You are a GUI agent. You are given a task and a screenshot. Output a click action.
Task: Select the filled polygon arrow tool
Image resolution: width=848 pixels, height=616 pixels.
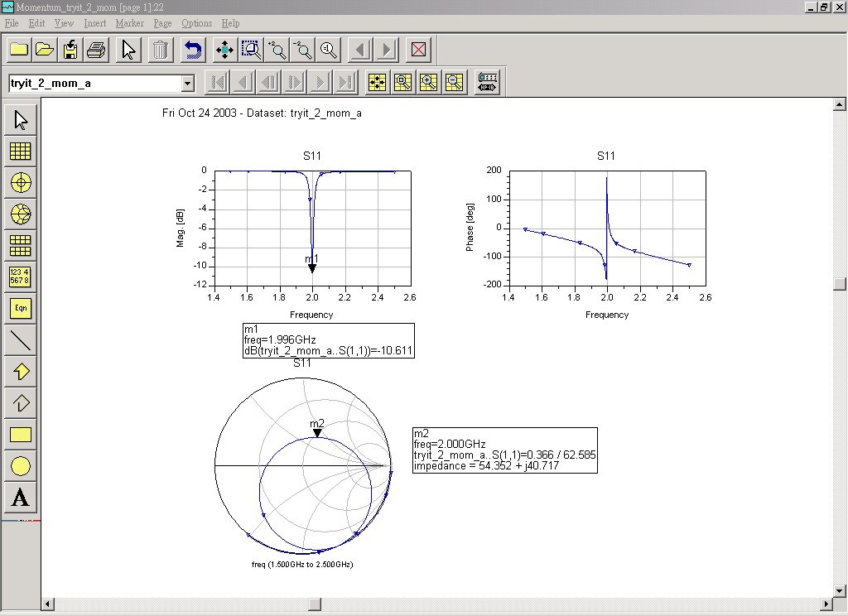[x=21, y=372]
